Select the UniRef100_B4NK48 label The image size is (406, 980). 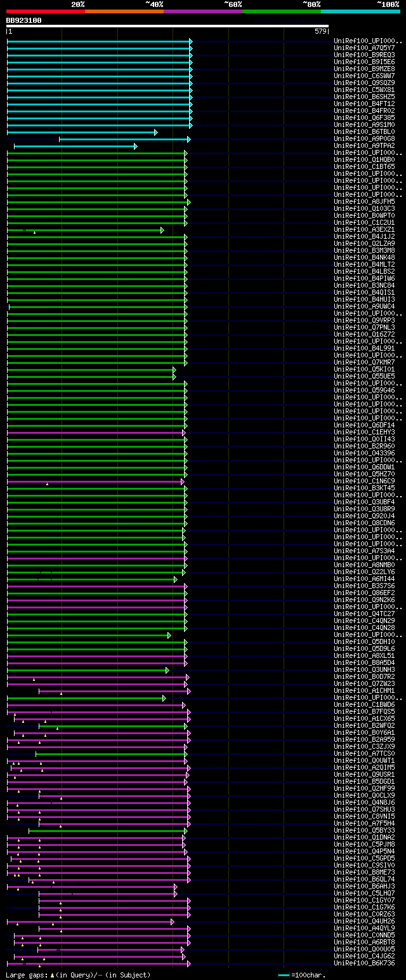coord(364,257)
